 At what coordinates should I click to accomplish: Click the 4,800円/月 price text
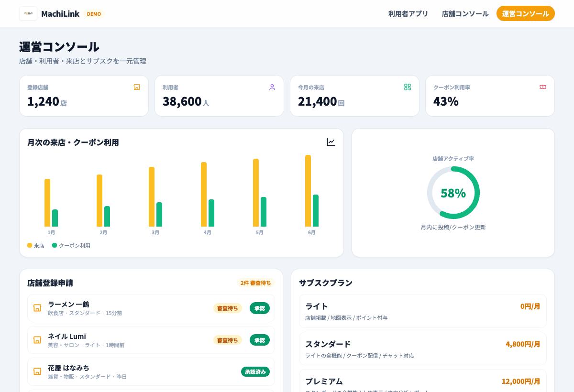click(523, 344)
